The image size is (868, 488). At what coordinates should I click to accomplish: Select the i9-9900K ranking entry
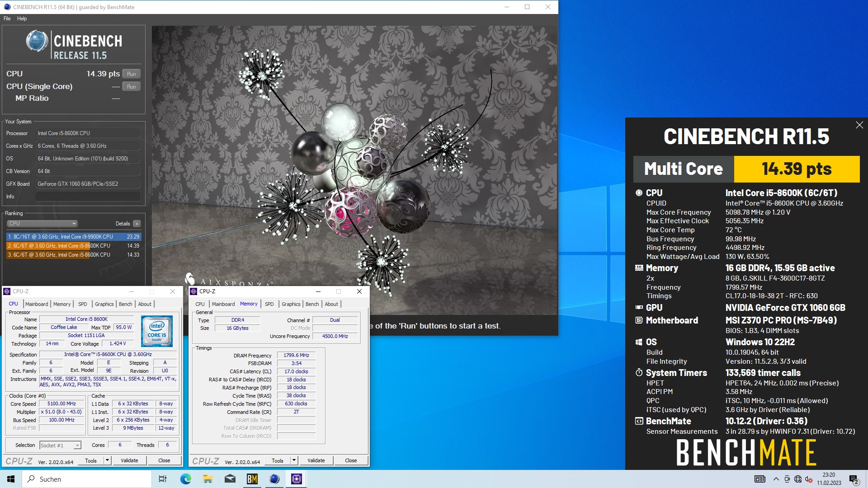74,236
